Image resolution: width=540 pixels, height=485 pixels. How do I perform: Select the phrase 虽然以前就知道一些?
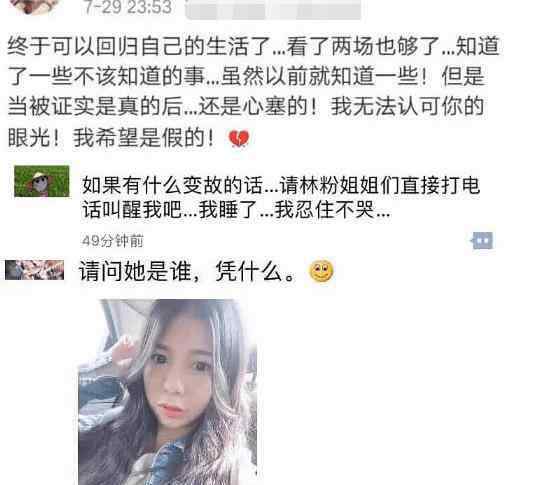point(320,76)
